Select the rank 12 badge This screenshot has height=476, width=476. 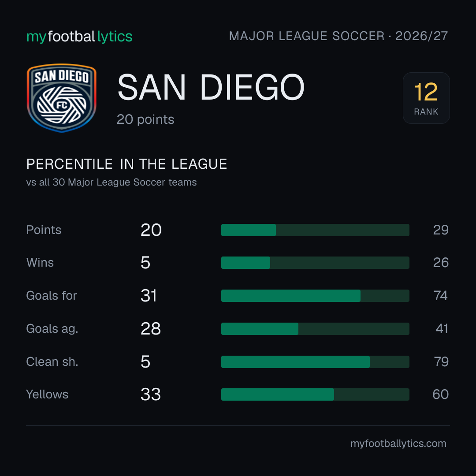426,98
